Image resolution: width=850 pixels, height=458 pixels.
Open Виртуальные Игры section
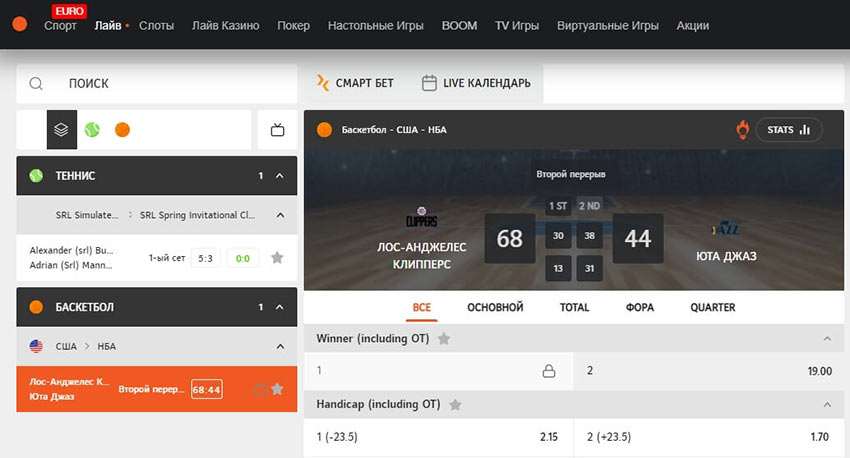608,25
